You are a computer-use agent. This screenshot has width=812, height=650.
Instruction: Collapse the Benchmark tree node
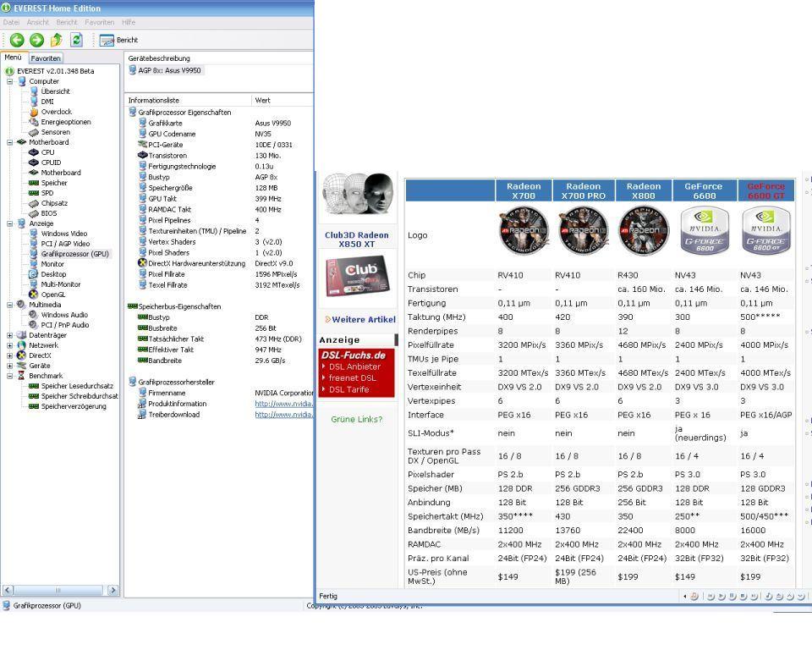click(10, 376)
